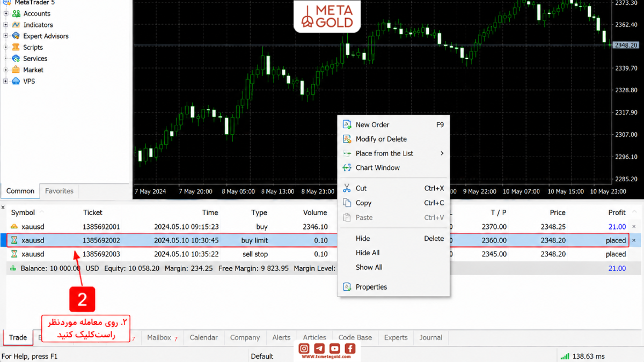Click the time 2024.05.10 09:15:23
Screen dimensions: 644x362
[x=186, y=227]
